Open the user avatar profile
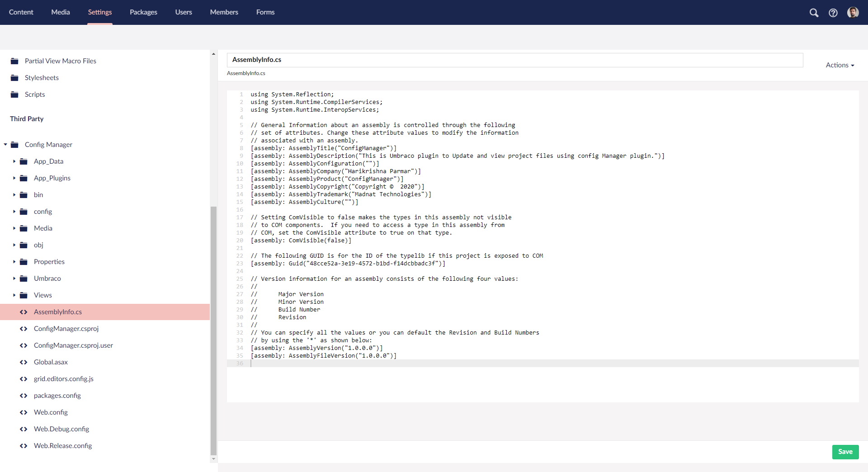Viewport: 868px width, 472px height. (x=853, y=13)
